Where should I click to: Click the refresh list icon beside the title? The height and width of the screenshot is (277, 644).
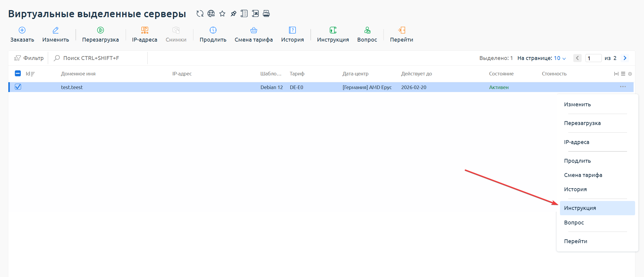click(x=200, y=14)
